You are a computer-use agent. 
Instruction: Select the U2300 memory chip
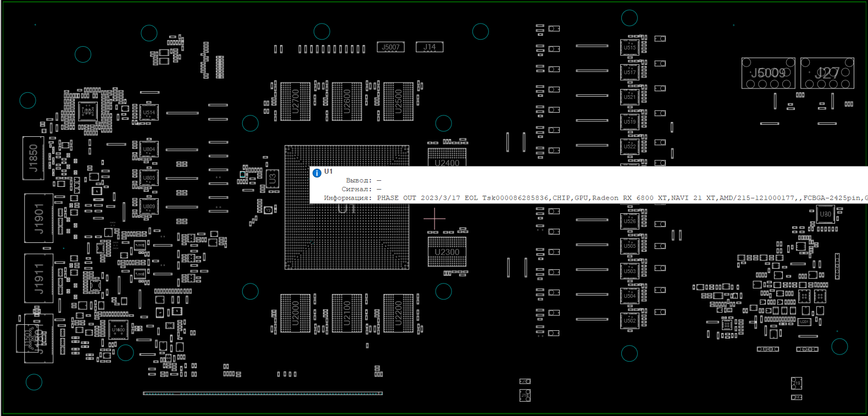(x=447, y=252)
